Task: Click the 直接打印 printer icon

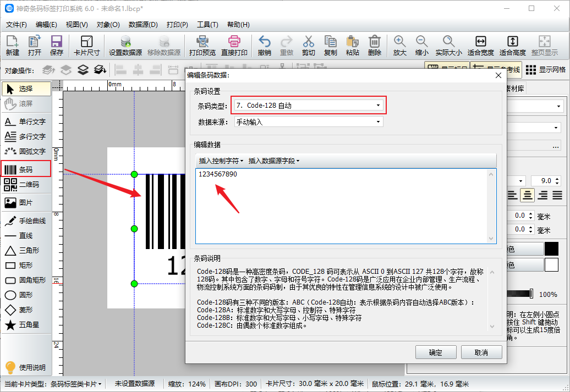Action: coord(234,46)
